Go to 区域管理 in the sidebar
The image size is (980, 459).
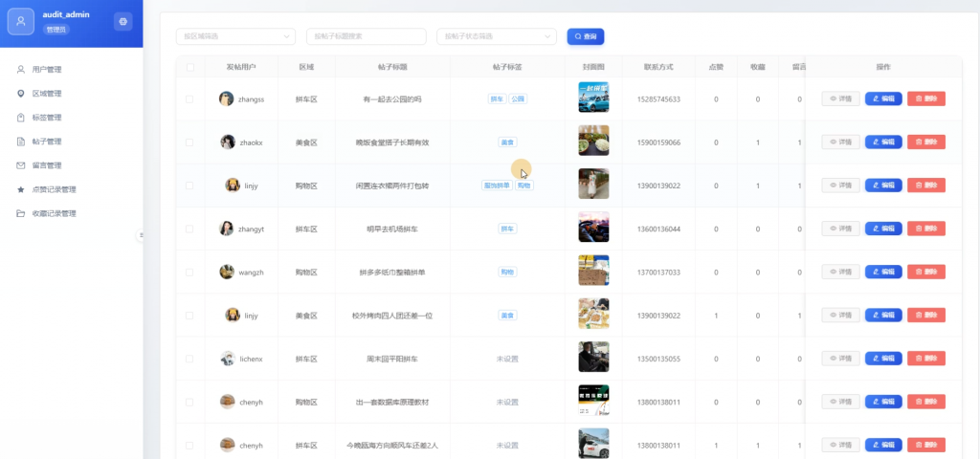[47, 94]
